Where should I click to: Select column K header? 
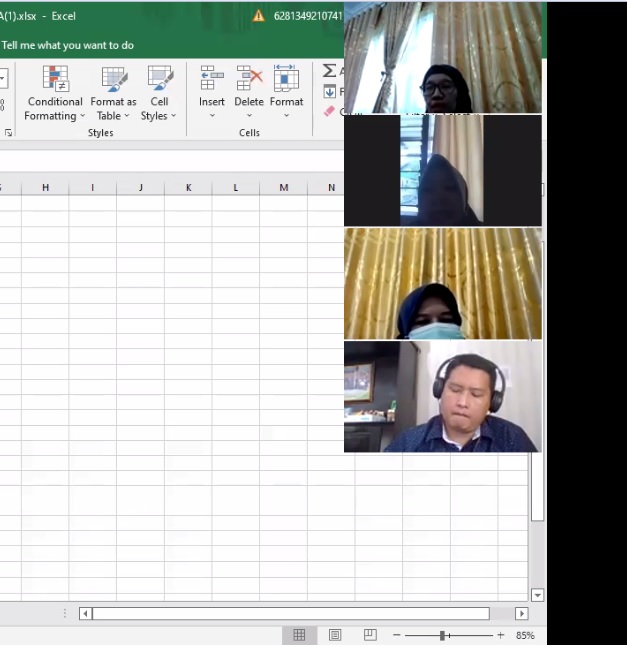[x=188, y=188]
